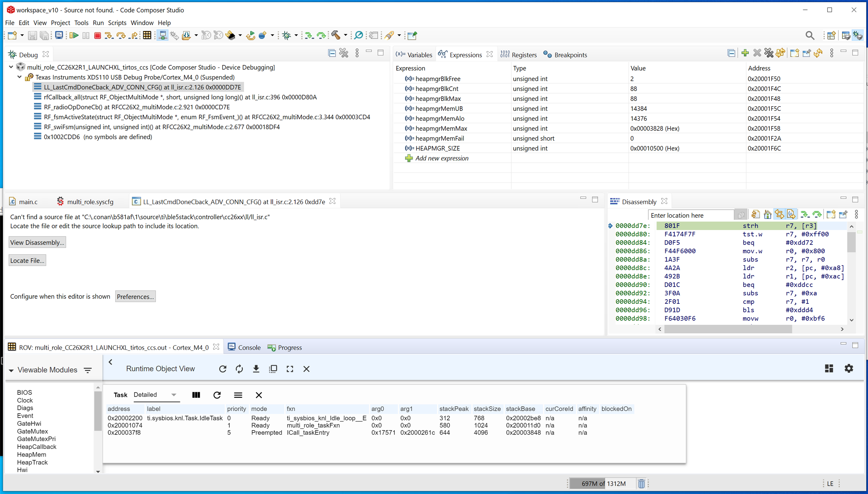Click the trash can garbage collector icon
The image size is (868, 494).
641,483
